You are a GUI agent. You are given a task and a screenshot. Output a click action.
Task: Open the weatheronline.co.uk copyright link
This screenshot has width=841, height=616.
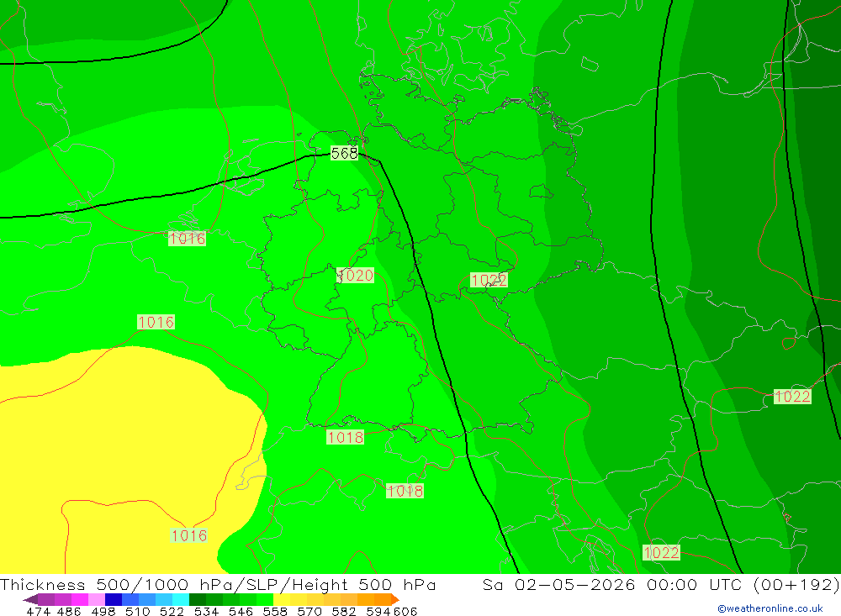pos(770,608)
